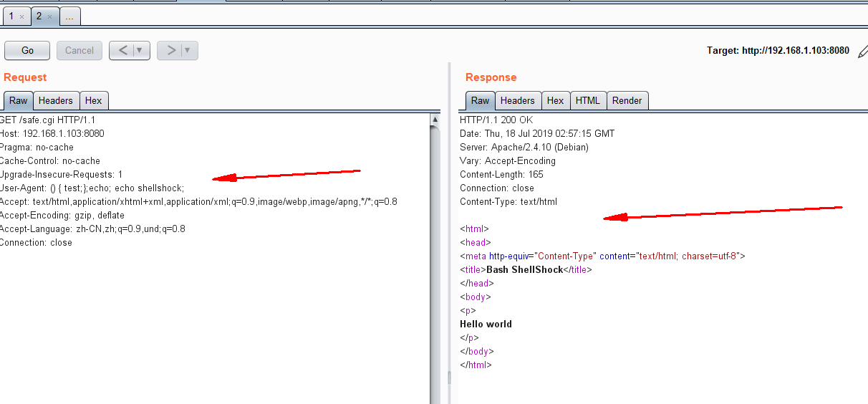Image resolution: width=868 pixels, height=404 pixels.
Task: Go back with the < history button
Action: (x=122, y=50)
